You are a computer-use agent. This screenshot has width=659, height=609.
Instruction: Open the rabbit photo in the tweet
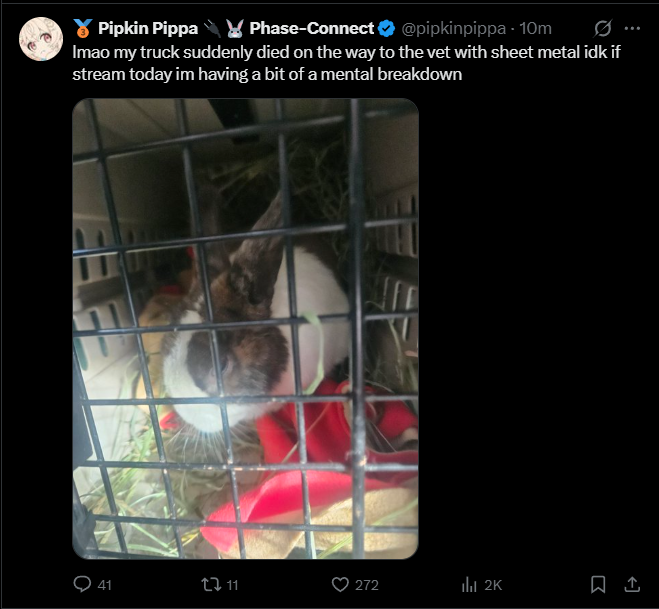pos(245,329)
